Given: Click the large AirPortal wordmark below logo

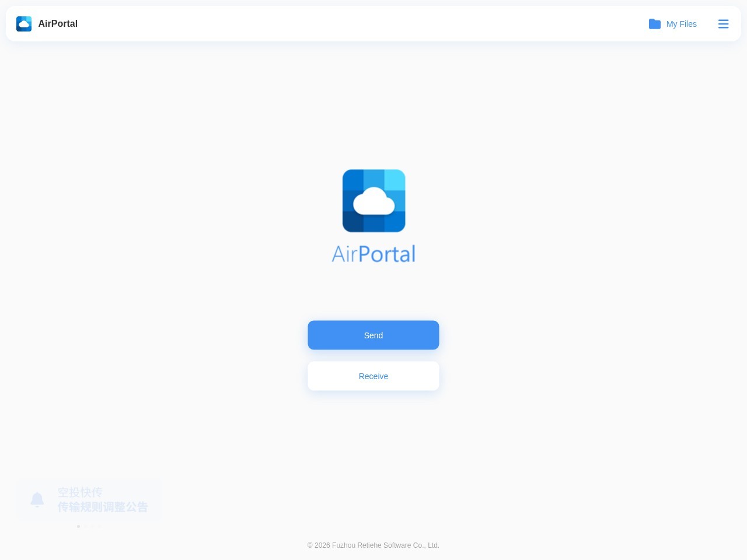Looking at the screenshot, I should tap(373, 254).
